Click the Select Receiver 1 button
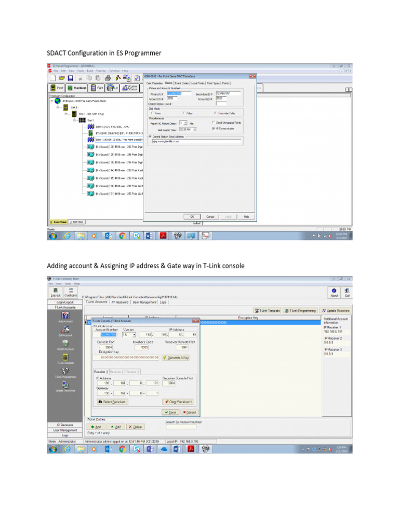The height and width of the screenshot is (532, 399). pyautogui.click(x=113, y=402)
